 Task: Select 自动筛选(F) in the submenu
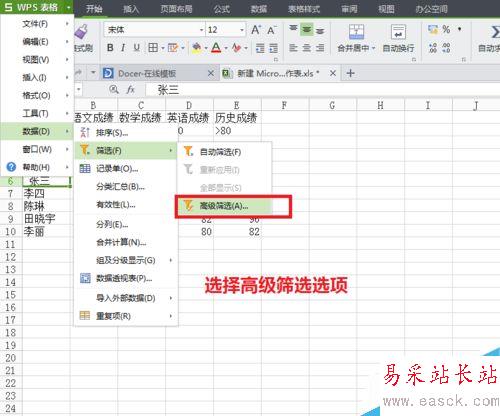point(224,152)
